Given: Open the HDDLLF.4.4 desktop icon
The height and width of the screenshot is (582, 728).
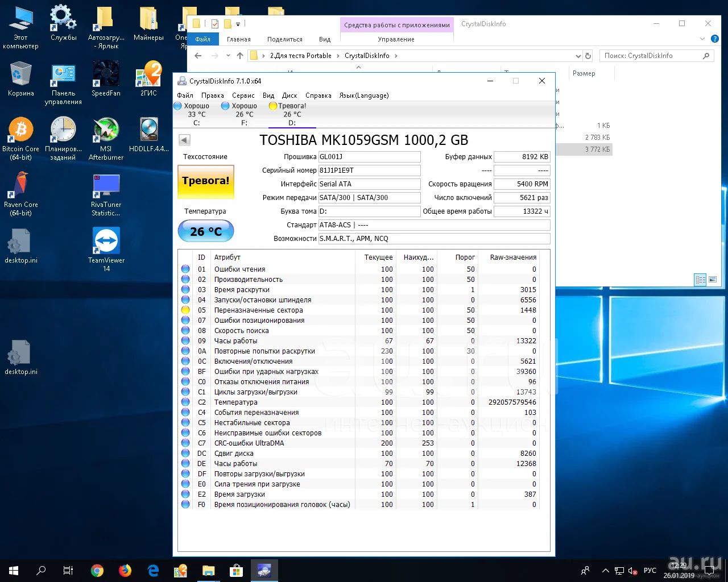Looking at the screenshot, I should [x=148, y=135].
